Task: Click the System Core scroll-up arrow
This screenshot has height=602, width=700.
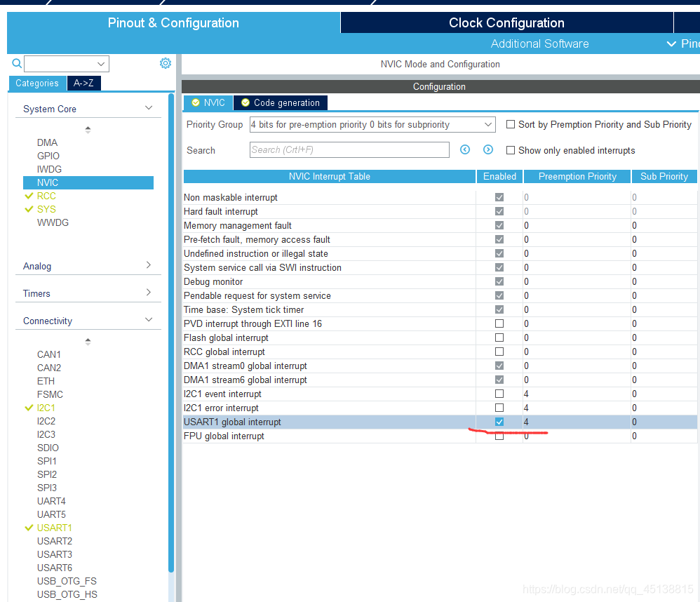Action: click(88, 130)
